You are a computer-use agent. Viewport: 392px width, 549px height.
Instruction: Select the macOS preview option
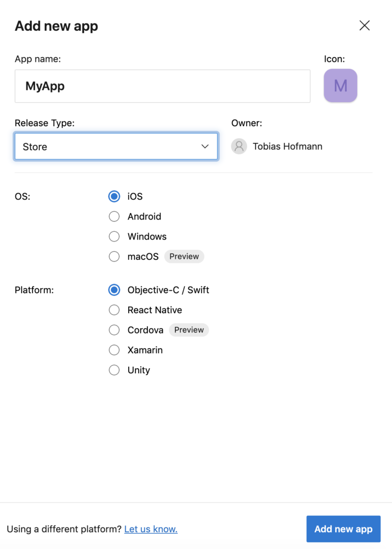[x=114, y=256]
